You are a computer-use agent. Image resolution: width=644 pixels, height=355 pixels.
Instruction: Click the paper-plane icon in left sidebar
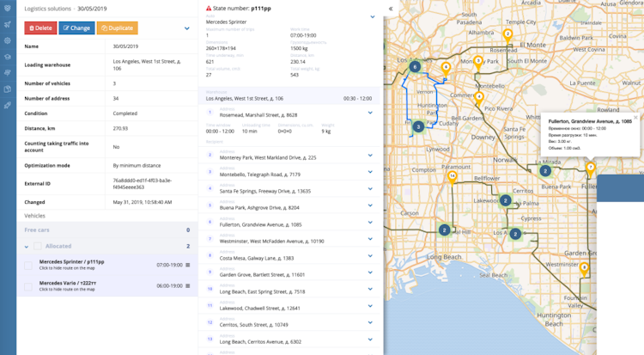point(8,25)
